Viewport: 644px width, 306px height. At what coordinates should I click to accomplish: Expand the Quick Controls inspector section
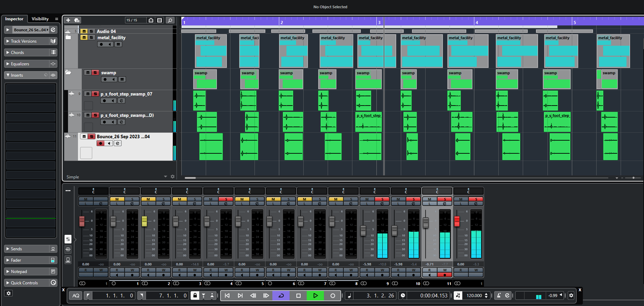27,283
